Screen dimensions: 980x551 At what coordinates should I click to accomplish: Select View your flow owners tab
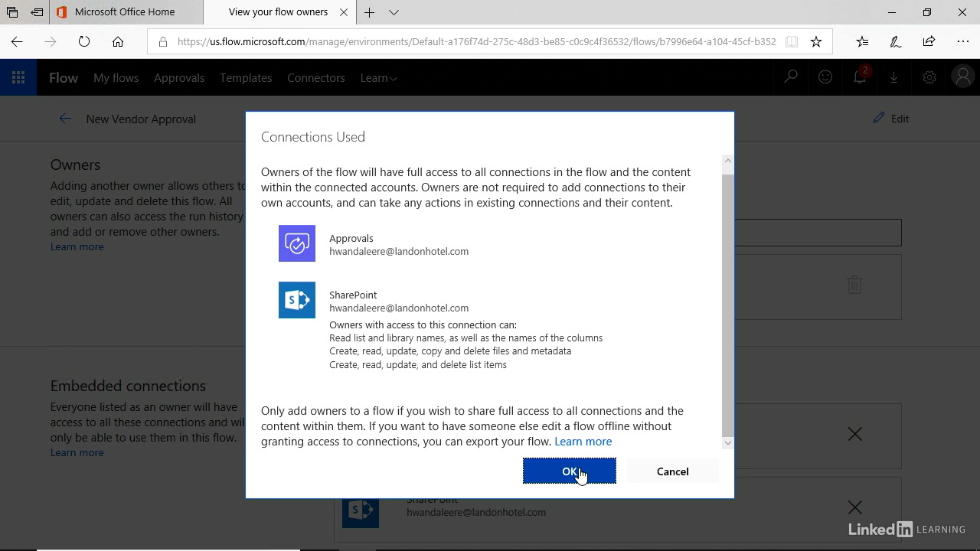point(278,12)
